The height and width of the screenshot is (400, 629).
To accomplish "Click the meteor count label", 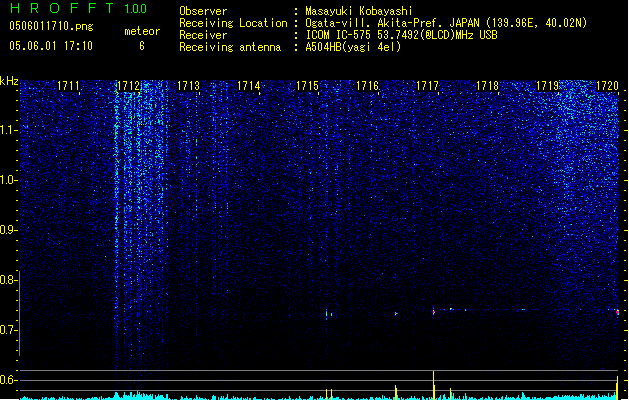I will [142, 31].
